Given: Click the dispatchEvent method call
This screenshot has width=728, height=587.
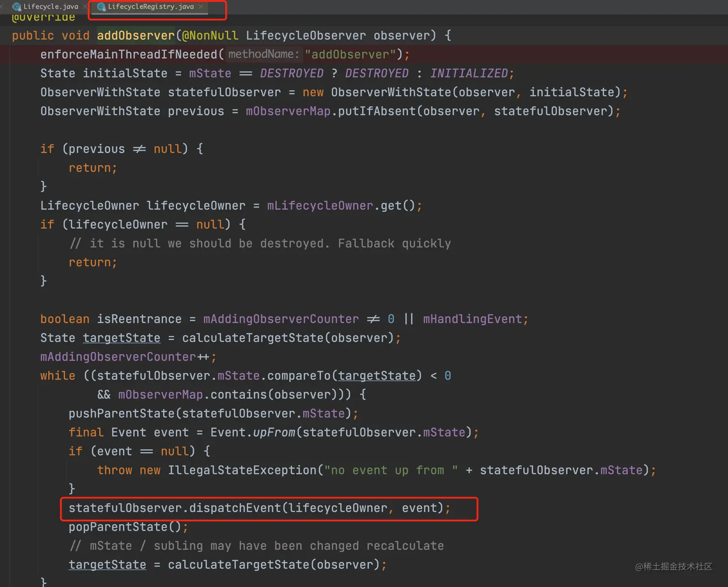Looking at the screenshot, I should pyautogui.click(x=235, y=508).
